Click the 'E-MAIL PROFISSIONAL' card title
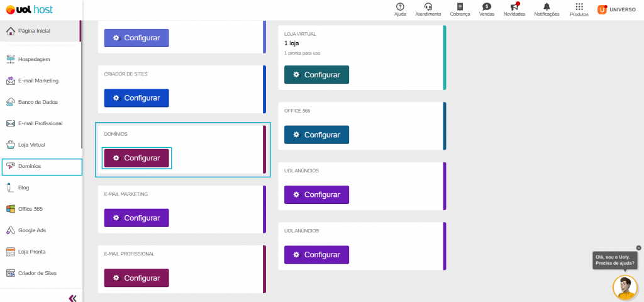 (x=130, y=254)
